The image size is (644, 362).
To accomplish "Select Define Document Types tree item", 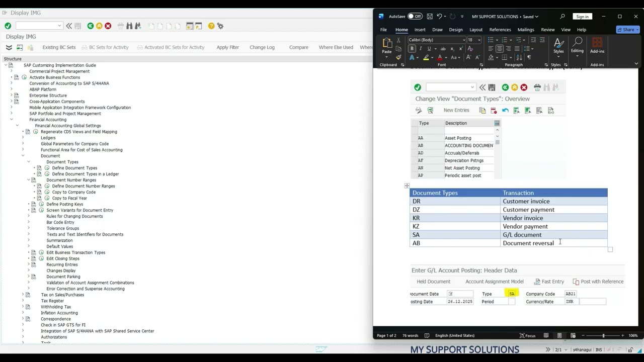I will click(x=74, y=168).
